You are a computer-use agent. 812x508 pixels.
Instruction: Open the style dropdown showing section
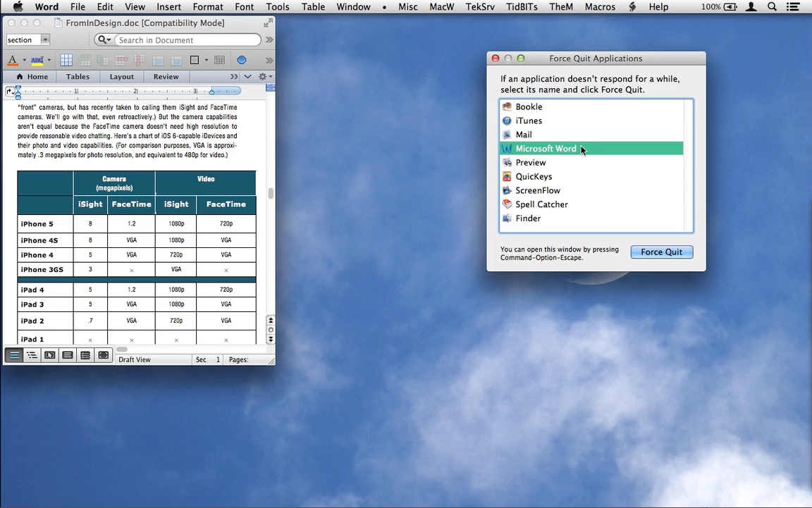coord(46,40)
